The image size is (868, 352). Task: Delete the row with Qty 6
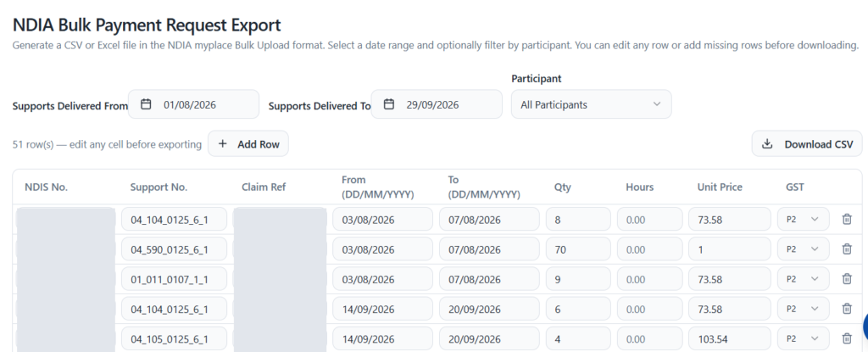coord(847,309)
